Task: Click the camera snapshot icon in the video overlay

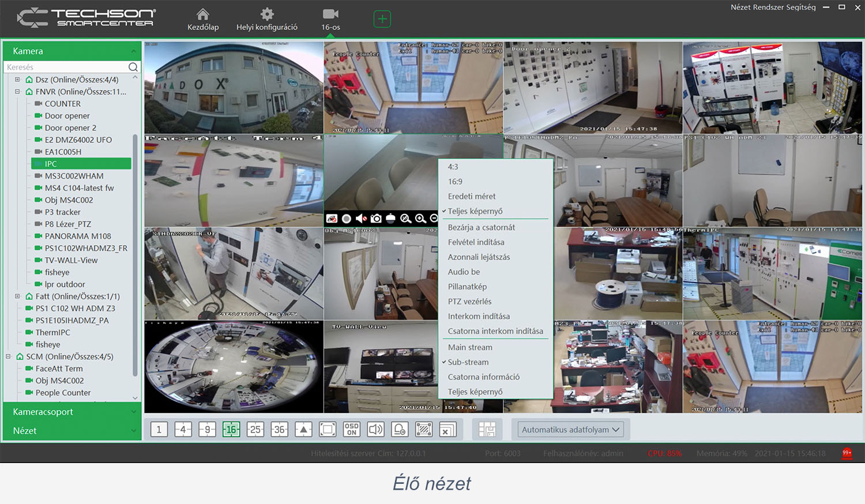Action: [376, 219]
